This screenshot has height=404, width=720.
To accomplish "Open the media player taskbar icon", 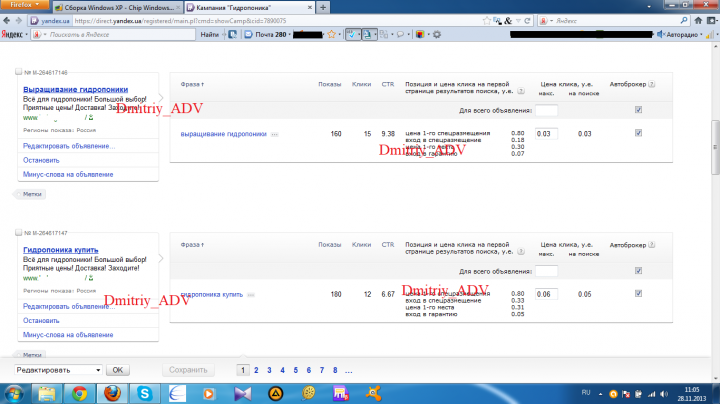I will [x=209, y=394].
